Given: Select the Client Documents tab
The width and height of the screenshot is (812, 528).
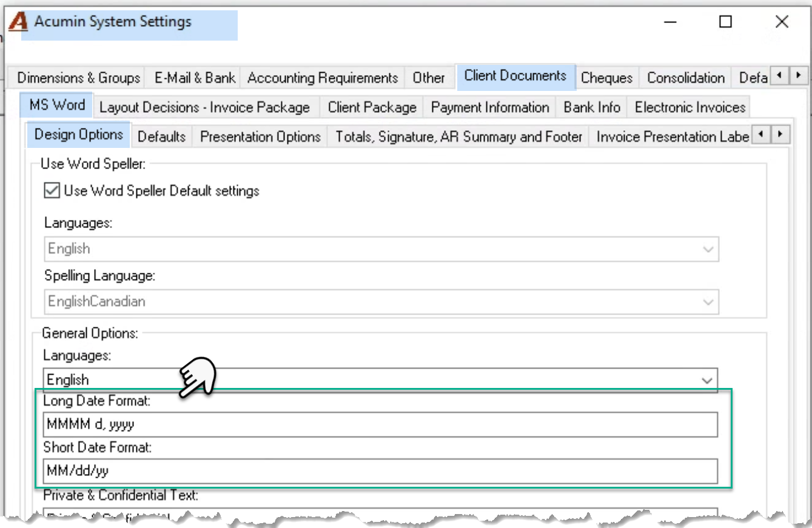Looking at the screenshot, I should click(x=515, y=76).
